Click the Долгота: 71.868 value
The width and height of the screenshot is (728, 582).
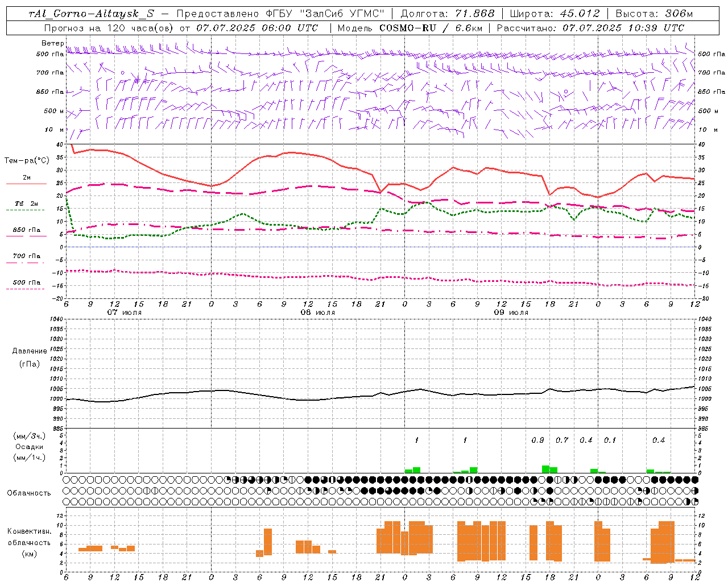click(447, 14)
